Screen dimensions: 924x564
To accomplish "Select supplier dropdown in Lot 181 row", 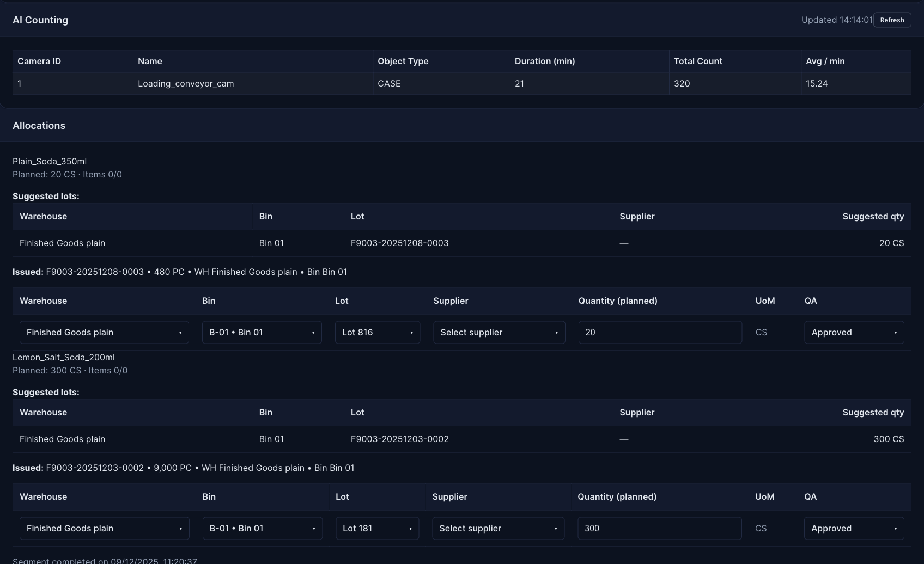I will (498, 529).
